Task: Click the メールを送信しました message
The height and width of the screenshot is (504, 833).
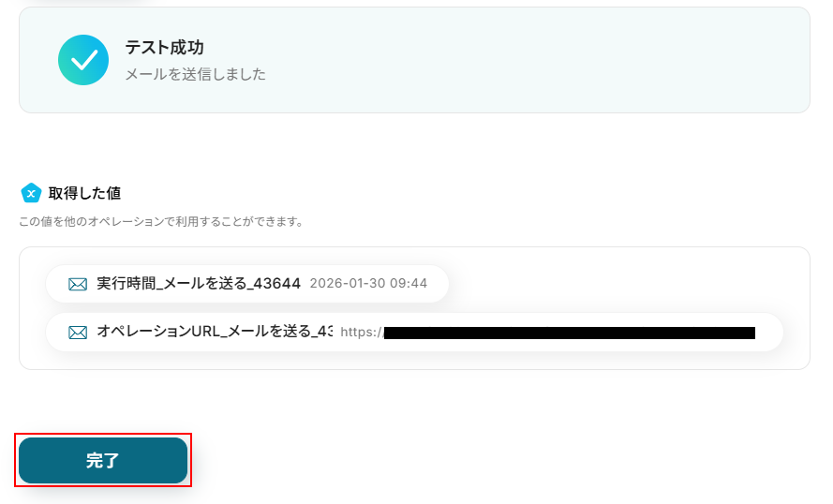Action: click(x=196, y=74)
